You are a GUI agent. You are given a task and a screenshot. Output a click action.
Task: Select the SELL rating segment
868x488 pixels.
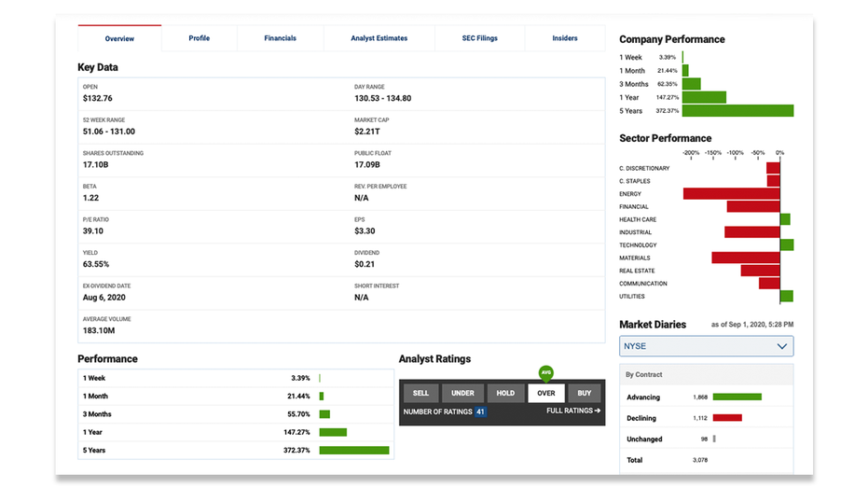tap(420, 393)
